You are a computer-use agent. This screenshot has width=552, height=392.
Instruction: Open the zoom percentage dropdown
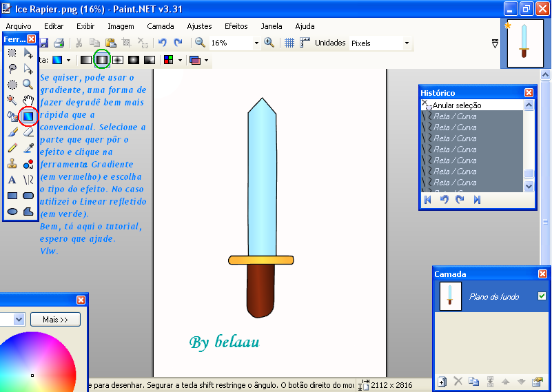pos(256,43)
